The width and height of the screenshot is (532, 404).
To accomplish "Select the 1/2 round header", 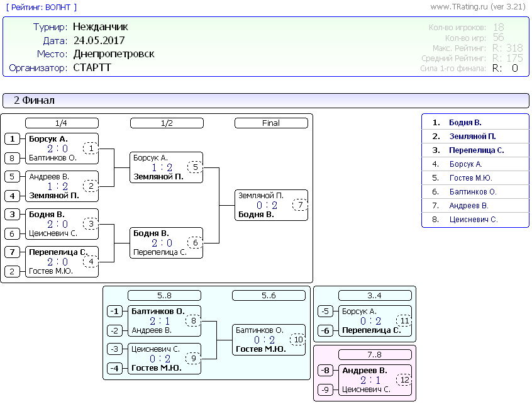I will click(167, 123).
